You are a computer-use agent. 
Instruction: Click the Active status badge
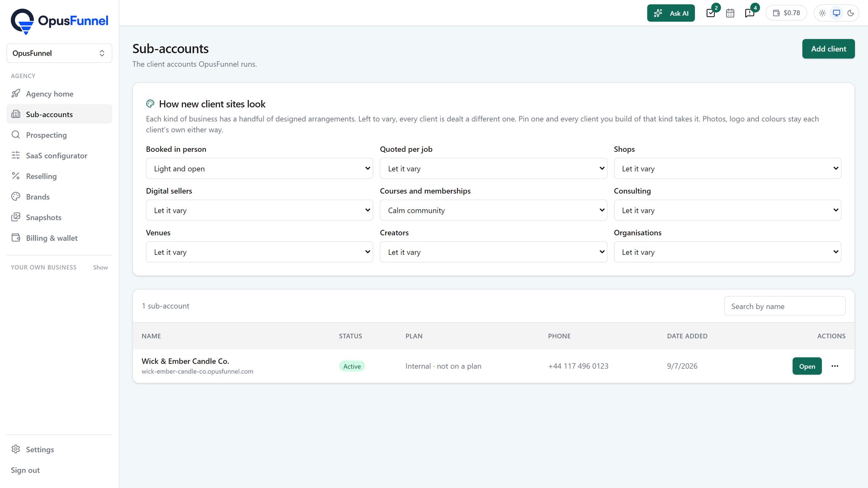(x=352, y=366)
